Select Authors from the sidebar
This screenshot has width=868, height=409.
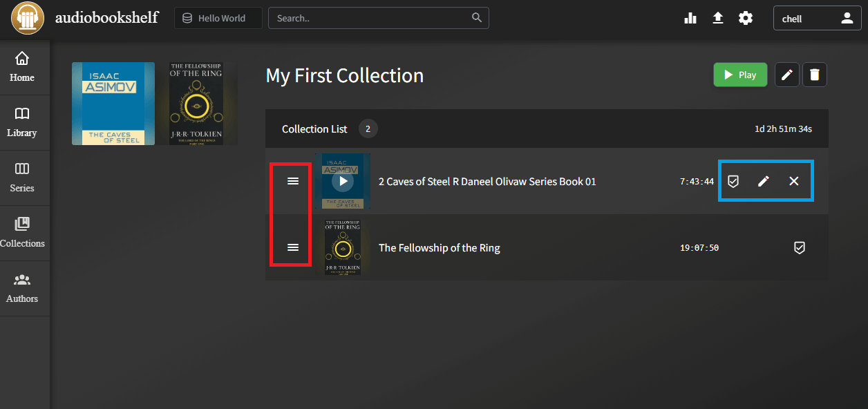pos(23,287)
